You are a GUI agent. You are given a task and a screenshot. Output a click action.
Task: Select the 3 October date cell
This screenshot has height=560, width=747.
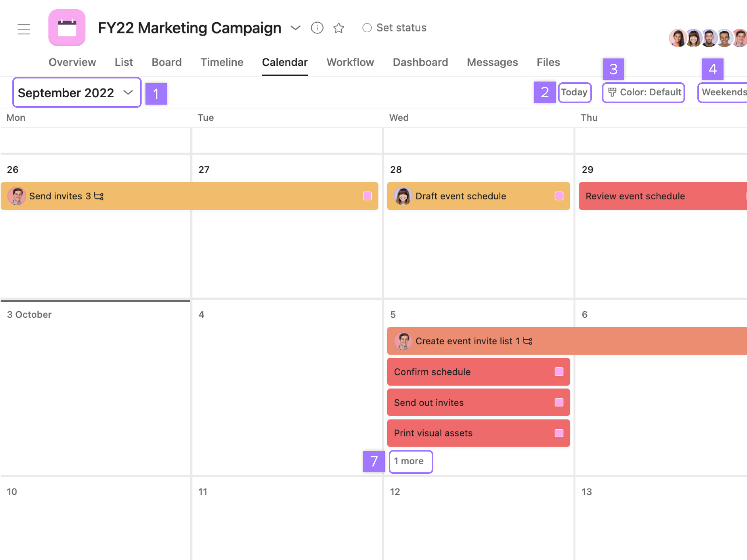coord(95,388)
